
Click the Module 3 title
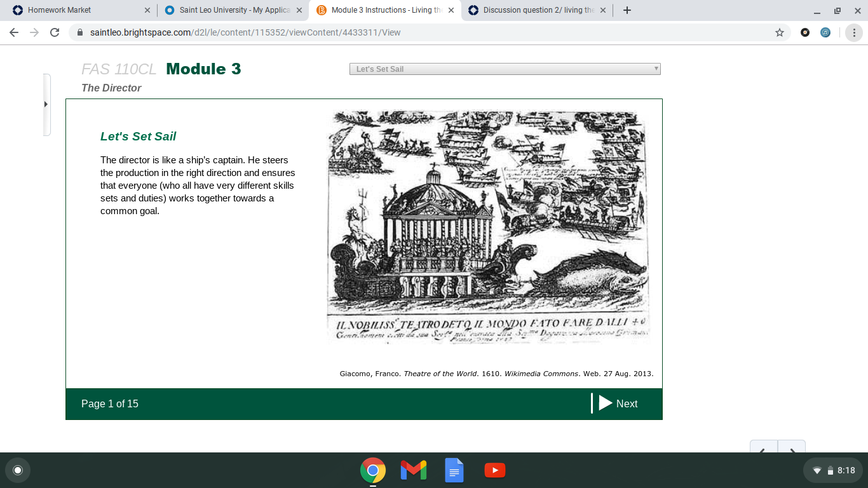click(203, 69)
